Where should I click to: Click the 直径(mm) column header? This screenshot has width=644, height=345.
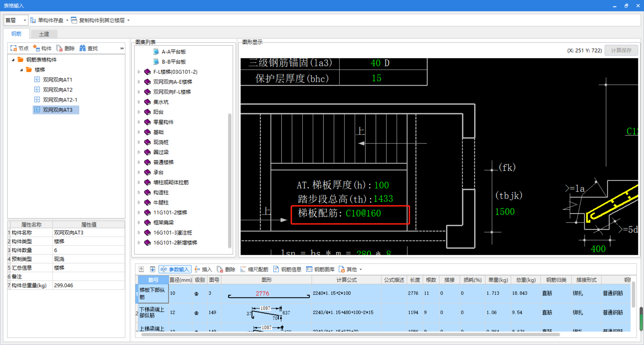(x=180, y=280)
